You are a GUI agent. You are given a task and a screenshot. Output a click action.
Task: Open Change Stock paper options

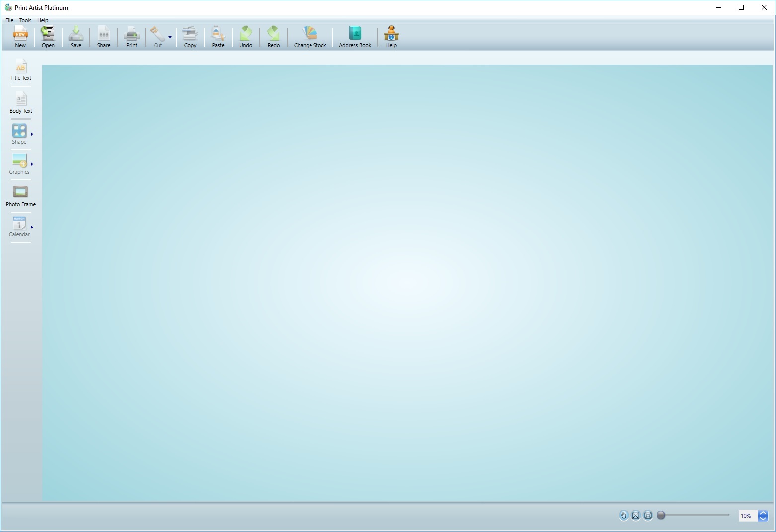click(x=310, y=37)
